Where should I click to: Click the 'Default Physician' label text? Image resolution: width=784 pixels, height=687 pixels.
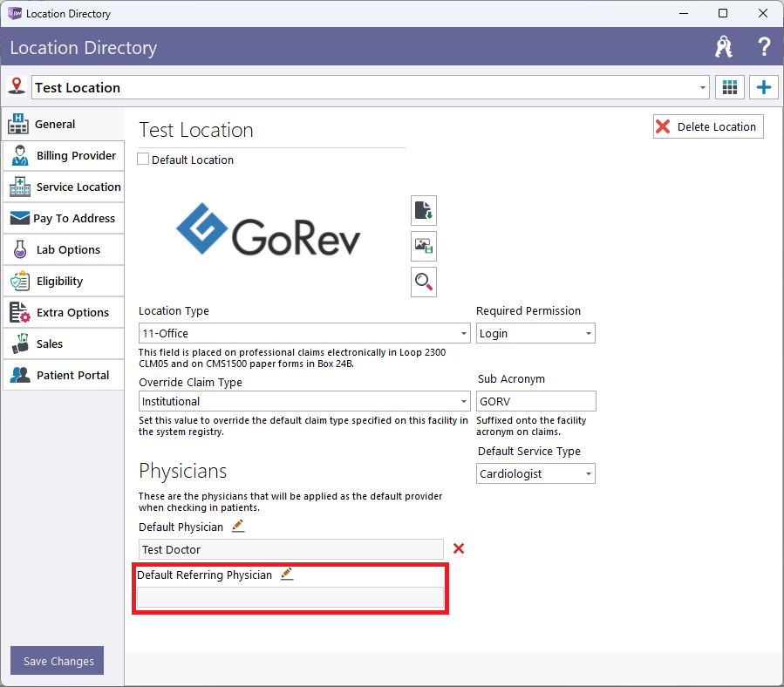point(181,527)
